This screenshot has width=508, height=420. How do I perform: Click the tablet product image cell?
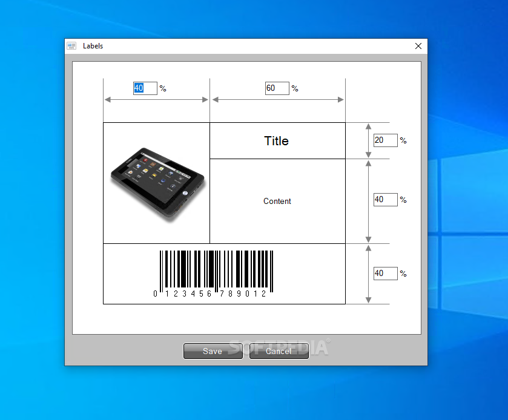[156, 183]
